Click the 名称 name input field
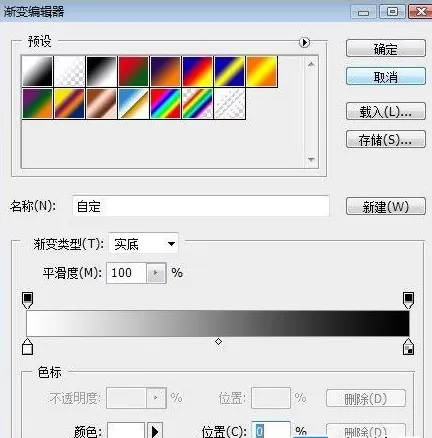Image resolution: width=432 pixels, height=438 pixels. tap(201, 206)
